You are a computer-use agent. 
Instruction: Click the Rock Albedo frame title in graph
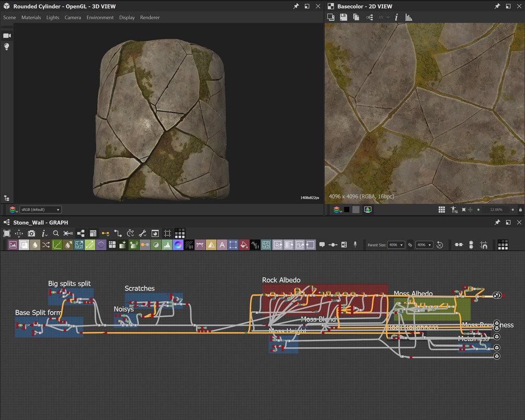click(281, 280)
